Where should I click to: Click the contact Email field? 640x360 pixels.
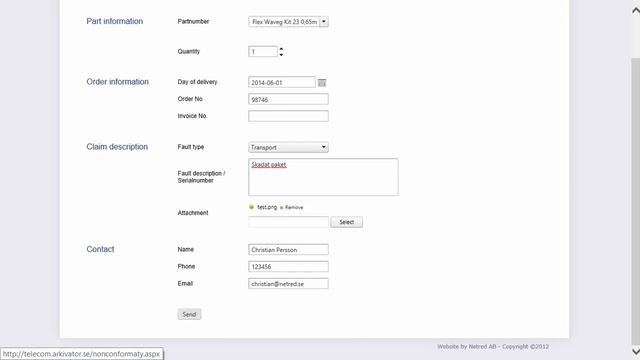(288, 284)
